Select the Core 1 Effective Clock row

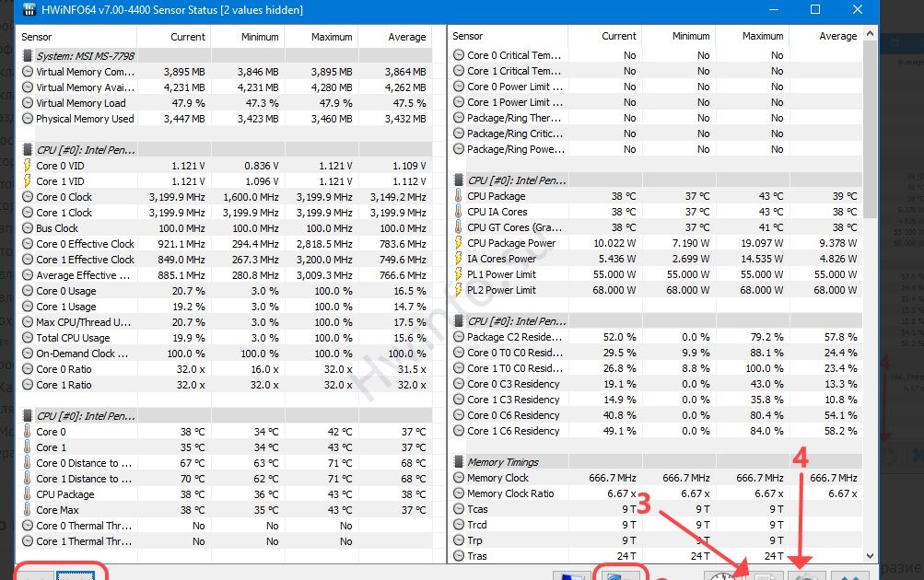click(x=227, y=259)
